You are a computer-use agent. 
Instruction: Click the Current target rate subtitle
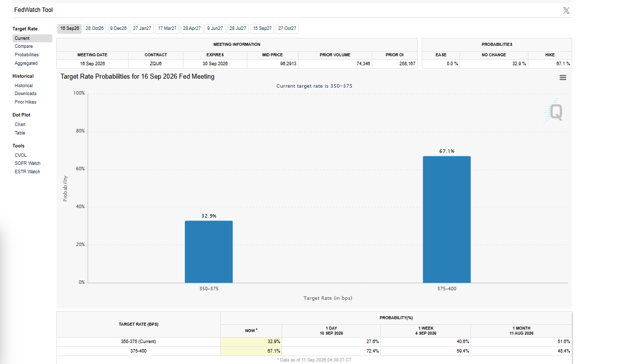click(315, 86)
